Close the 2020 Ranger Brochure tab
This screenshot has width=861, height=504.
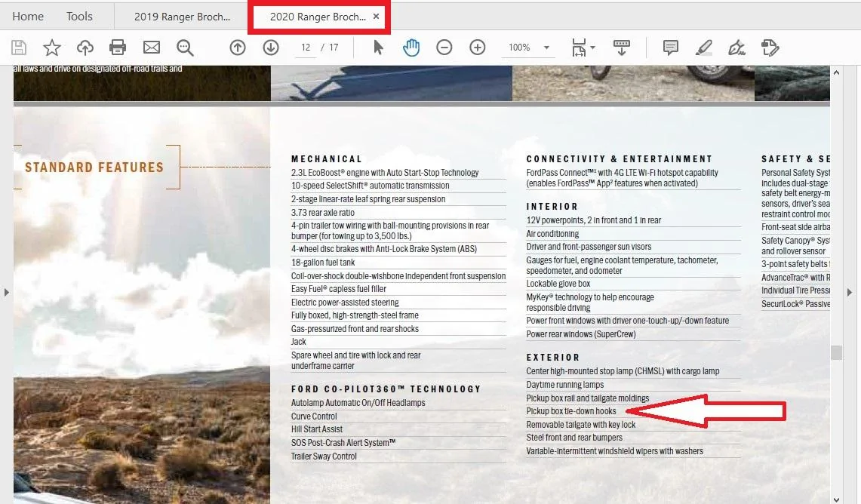[x=376, y=17]
